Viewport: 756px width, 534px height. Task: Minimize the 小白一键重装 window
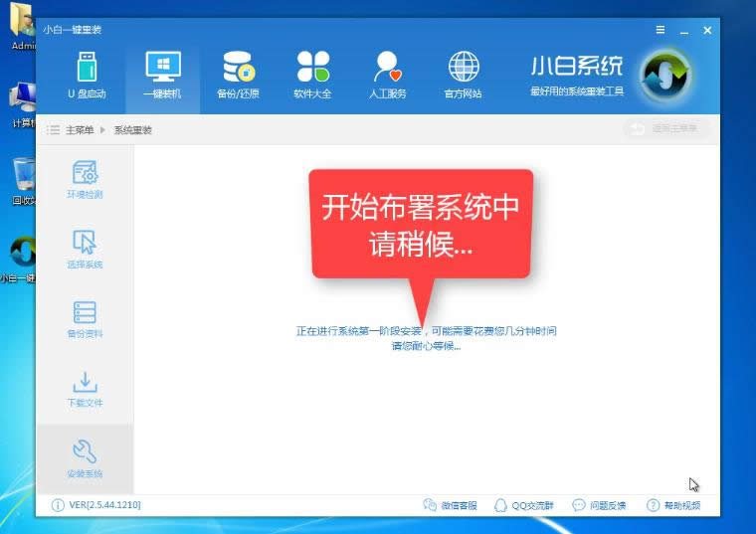[x=683, y=31]
